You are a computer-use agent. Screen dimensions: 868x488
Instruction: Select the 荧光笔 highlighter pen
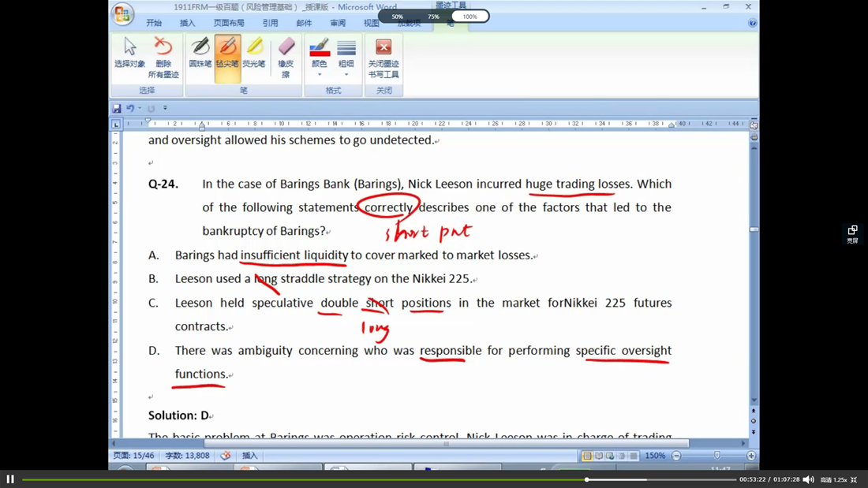click(254, 53)
